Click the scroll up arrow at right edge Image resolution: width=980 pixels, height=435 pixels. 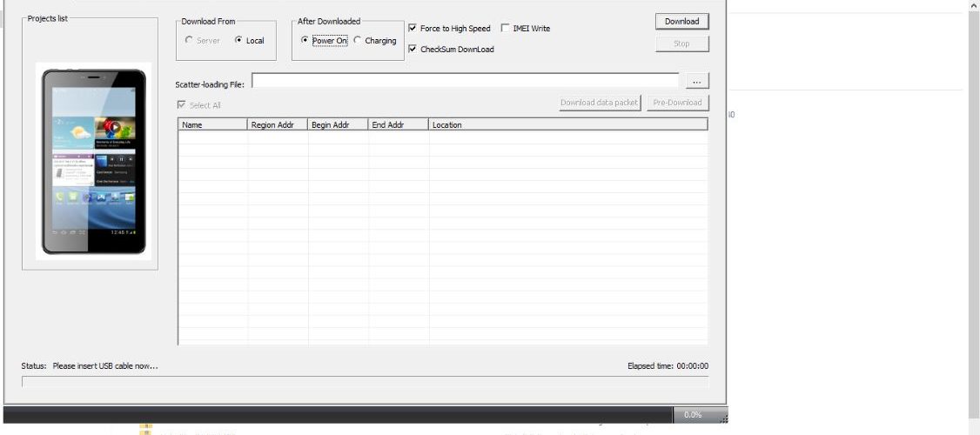pyautogui.click(x=973, y=6)
